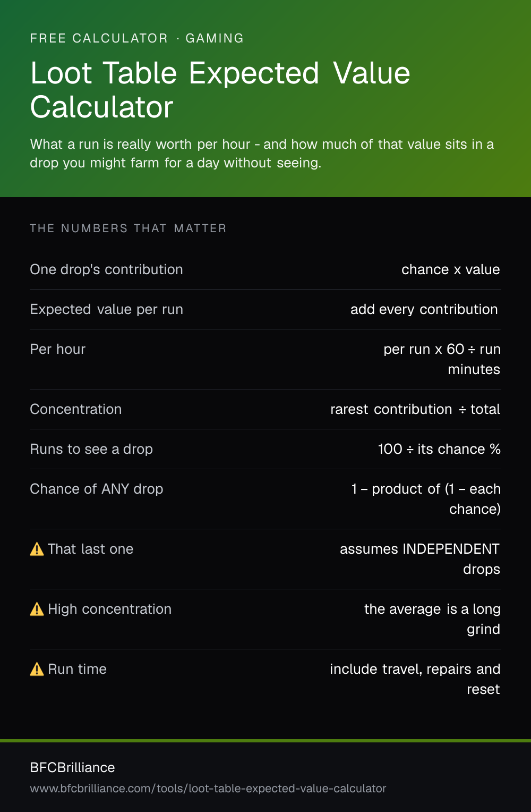Click the per run x 60 formula

point(442,359)
